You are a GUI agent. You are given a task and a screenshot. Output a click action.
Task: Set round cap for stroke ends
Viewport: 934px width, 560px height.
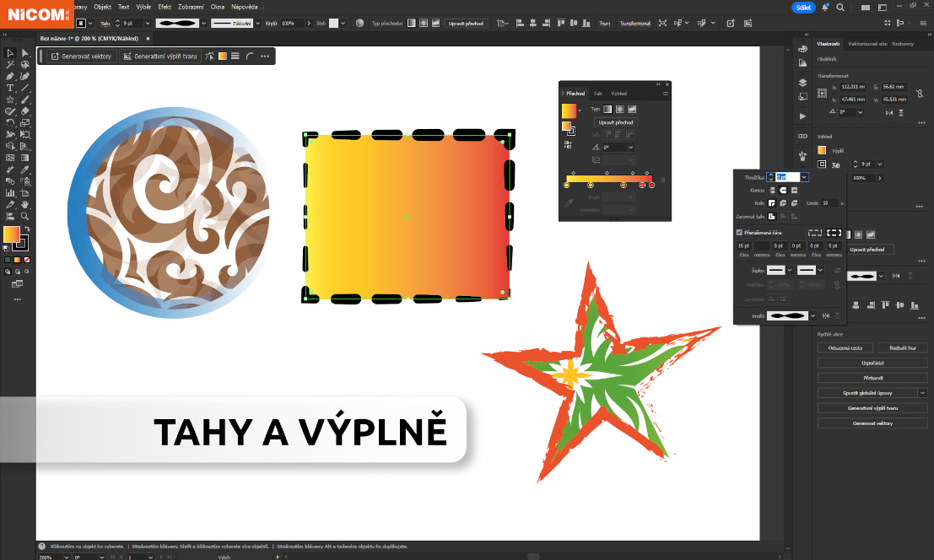pos(783,191)
